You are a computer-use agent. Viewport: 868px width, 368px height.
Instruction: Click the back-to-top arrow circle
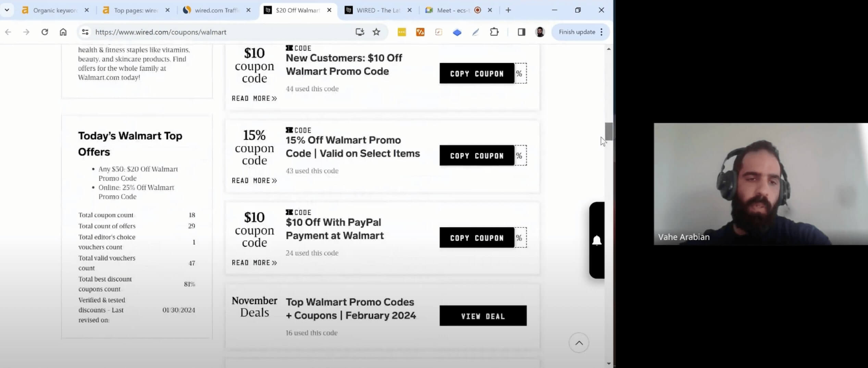[x=579, y=343]
